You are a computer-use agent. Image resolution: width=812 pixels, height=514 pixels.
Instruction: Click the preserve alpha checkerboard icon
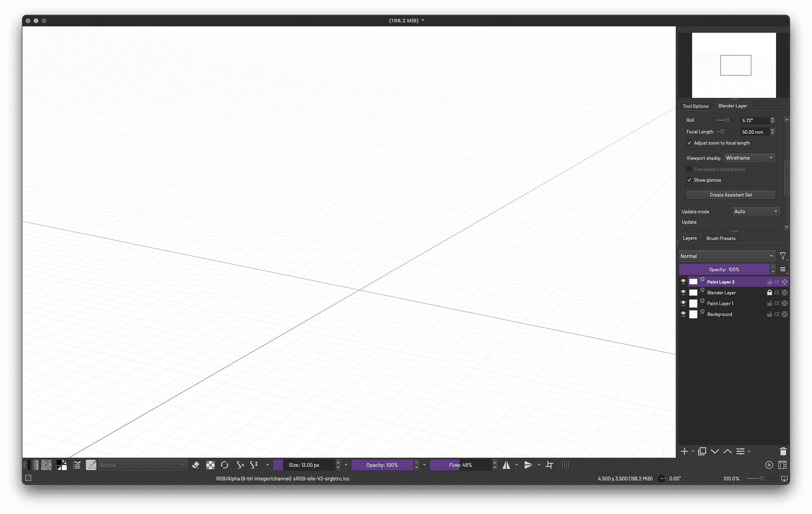pyautogui.click(x=210, y=465)
